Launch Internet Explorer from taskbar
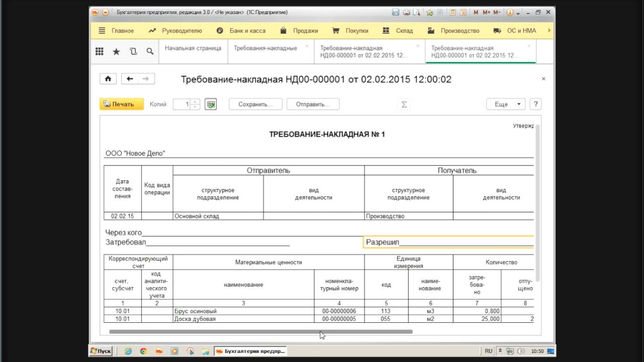The width and height of the screenshot is (644, 362). (128, 351)
